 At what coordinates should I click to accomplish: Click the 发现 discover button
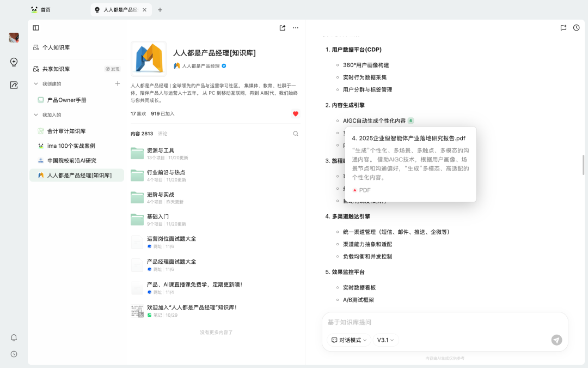point(112,69)
